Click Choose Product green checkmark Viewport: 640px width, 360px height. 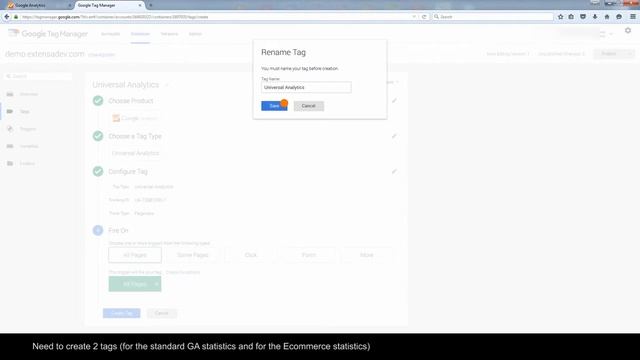point(98,100)
